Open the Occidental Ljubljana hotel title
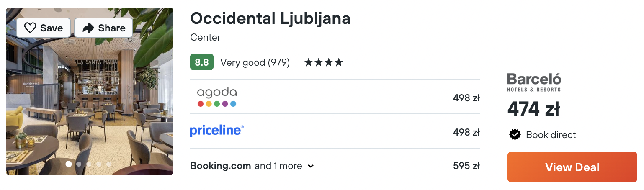The width and height of the screenshot is (644, 190). [270, 18]
